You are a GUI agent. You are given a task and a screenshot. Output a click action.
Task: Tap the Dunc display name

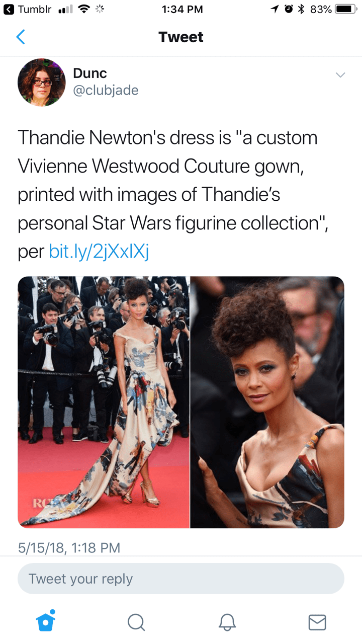pyautogui.click(x=90, y=73)
